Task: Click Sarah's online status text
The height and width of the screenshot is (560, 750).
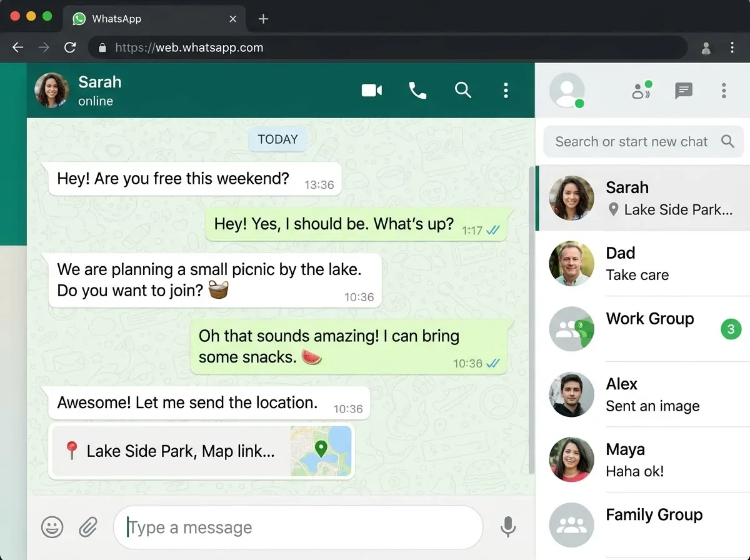Action: [96, 101]
